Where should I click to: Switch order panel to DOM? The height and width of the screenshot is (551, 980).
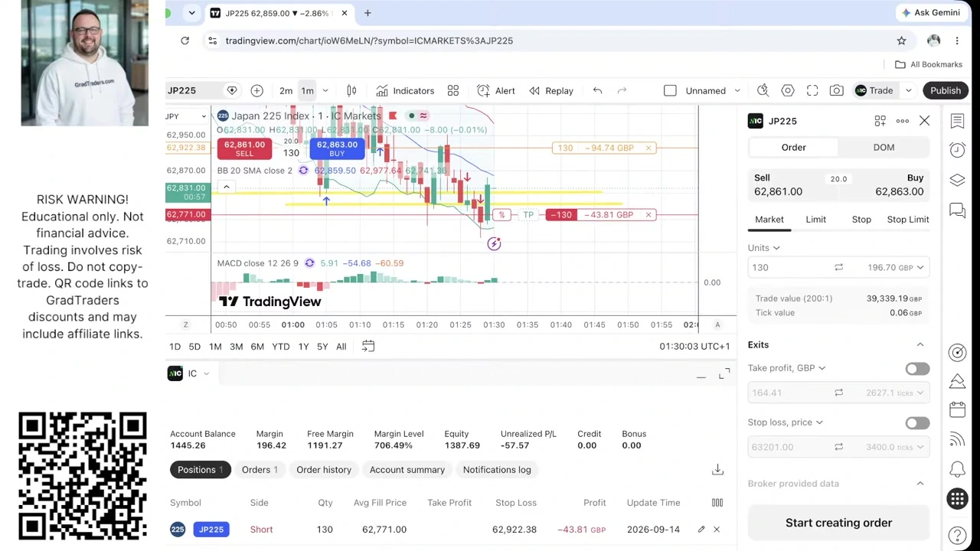point(884,148)
